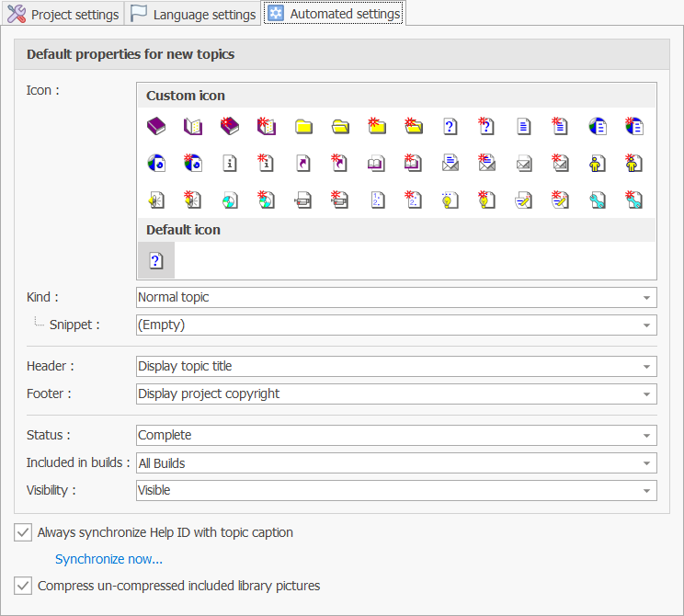
Task: Select the open purple book icon
Action: [192, 127]
